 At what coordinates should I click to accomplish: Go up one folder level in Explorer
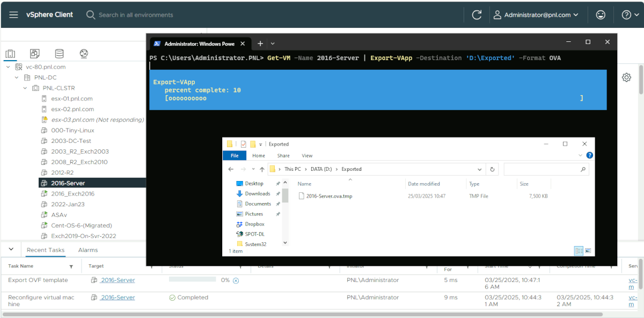pos(262,169)
